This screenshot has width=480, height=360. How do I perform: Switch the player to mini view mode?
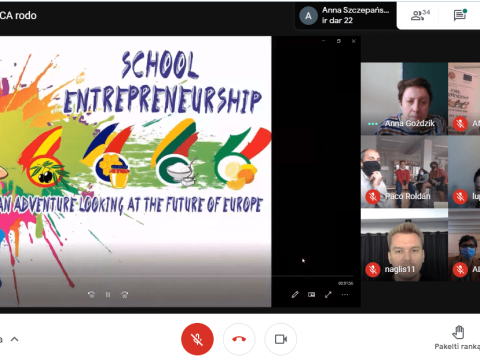click(312, 295)
